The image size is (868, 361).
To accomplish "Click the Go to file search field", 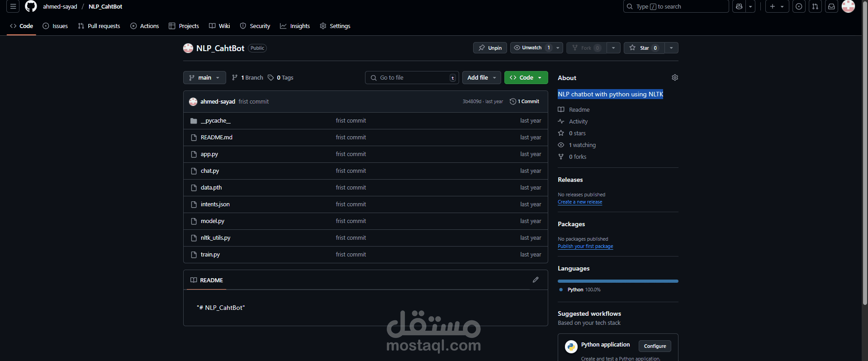I will [x=412, y=78].
